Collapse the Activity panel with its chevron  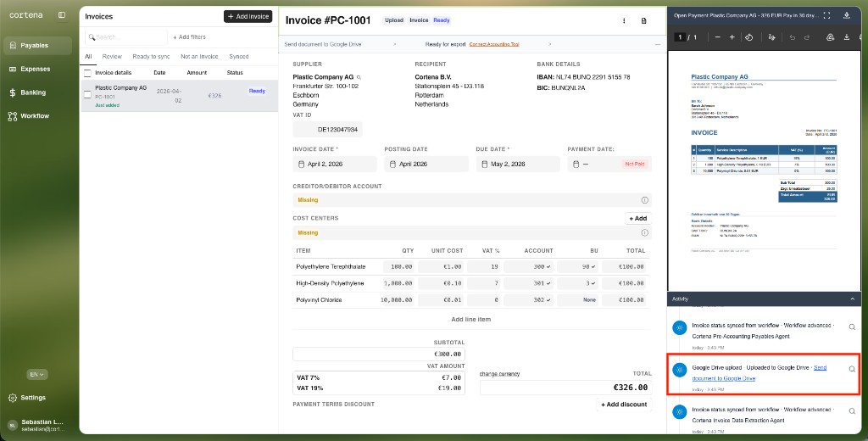852,299
